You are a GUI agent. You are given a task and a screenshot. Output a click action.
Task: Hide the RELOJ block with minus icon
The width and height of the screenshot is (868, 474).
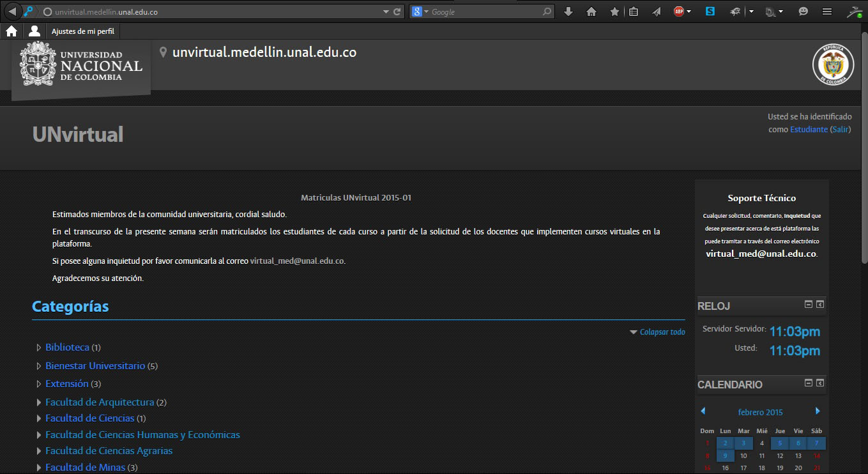tap(809, 304)
